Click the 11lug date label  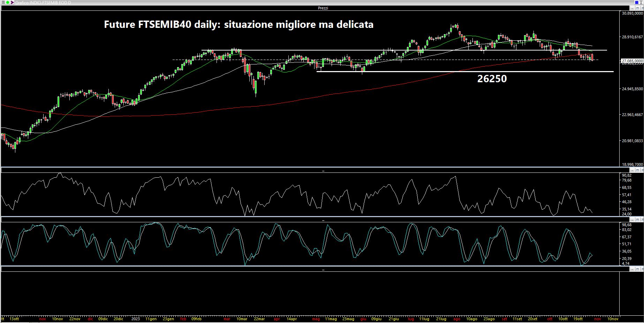pos(424,319)
